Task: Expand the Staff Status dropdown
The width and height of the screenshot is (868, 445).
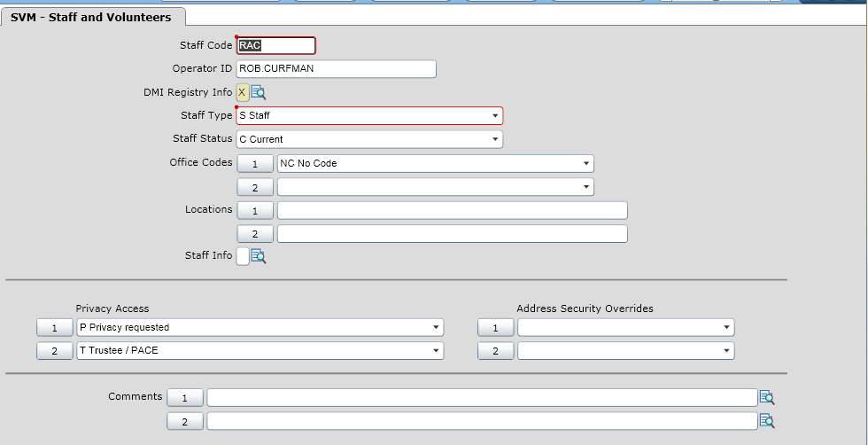Action: [x=495, y=139]
